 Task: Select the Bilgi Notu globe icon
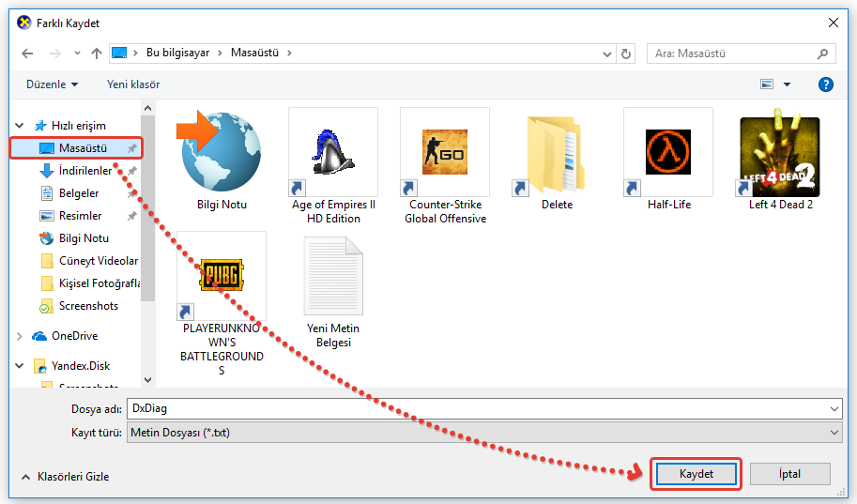tap(221, 152)
